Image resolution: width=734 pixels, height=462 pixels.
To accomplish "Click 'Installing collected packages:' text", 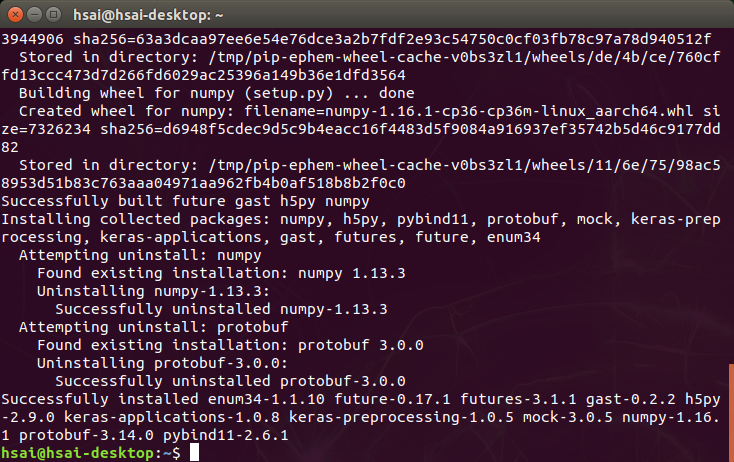I will [136, 219].
